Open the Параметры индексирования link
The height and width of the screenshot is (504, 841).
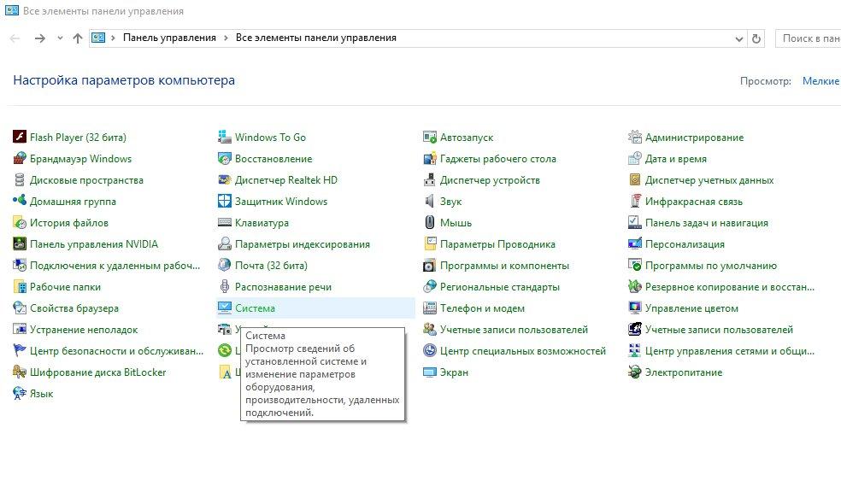[303, 244]
